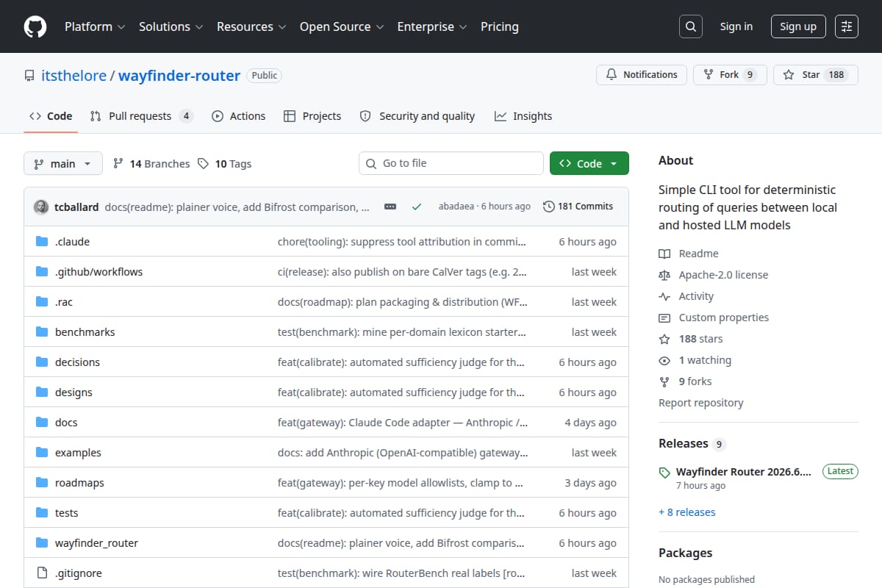Open the main branch selector dropdown
The width and height of the screenshot is (882, 588).
pos(62,163)
